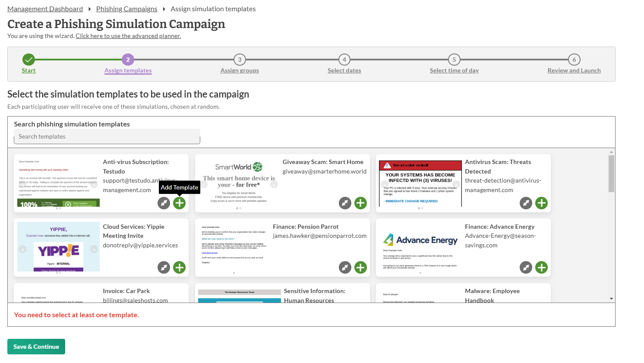Open the Start step link
The width and height of the screenshot is (644, 363).
pyautogui.click(x=28, y=70)
